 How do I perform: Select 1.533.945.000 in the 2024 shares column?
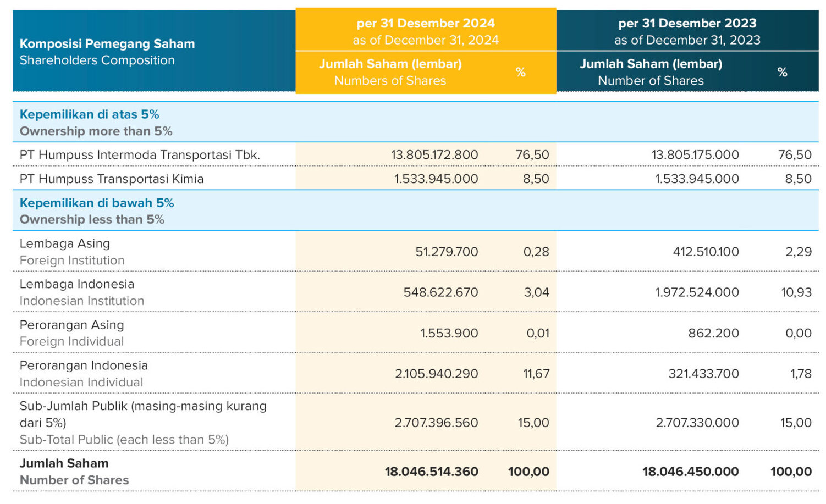point(436,179)
